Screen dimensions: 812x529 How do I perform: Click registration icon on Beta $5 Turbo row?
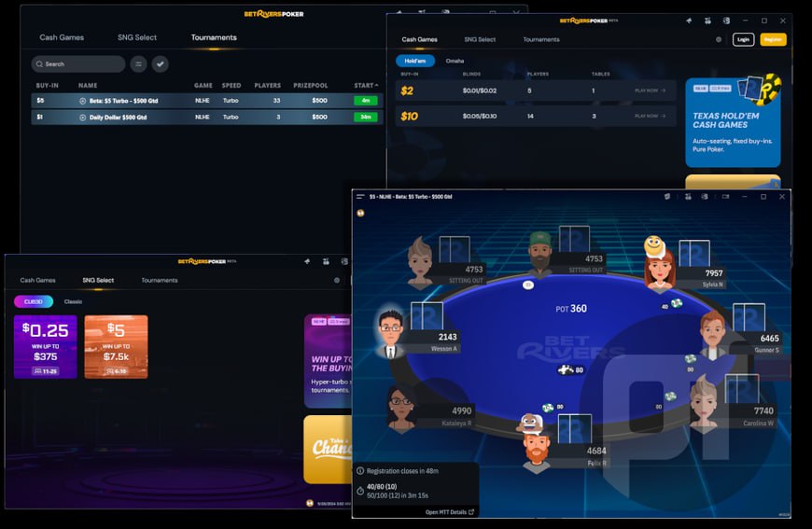(82, 101)
